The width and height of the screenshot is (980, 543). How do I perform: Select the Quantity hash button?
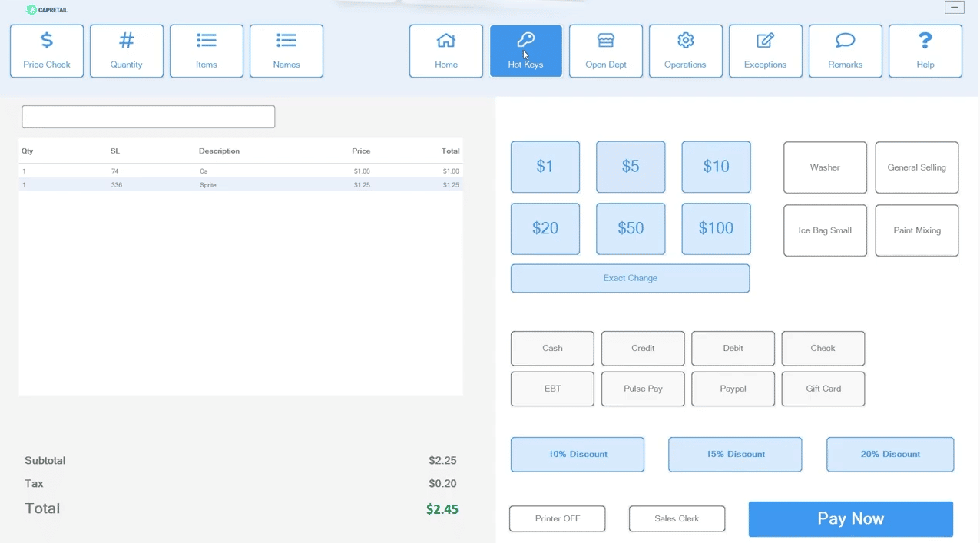click(127, 51)
